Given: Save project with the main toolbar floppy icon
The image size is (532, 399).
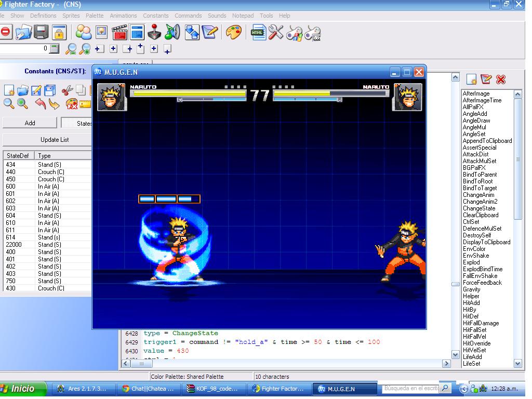Looking at the screenshot, I should [x=41, y=32].
